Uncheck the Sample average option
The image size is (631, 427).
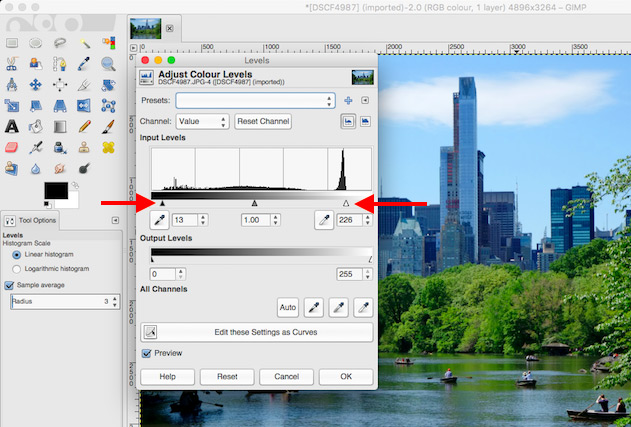point(10,285)
